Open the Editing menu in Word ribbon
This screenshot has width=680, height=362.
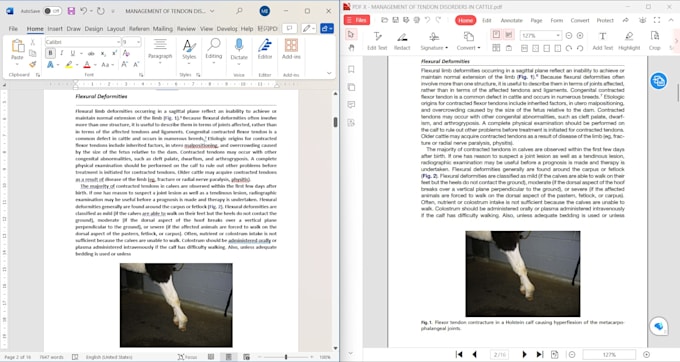214,51
